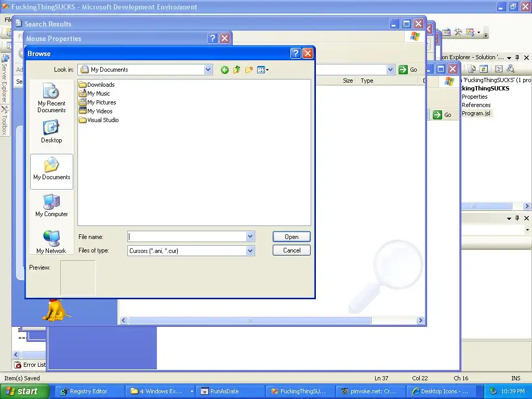Click the preview box in Browse dialog
The height and width of the screenshot is (399, 532).
tap(78, 278)
